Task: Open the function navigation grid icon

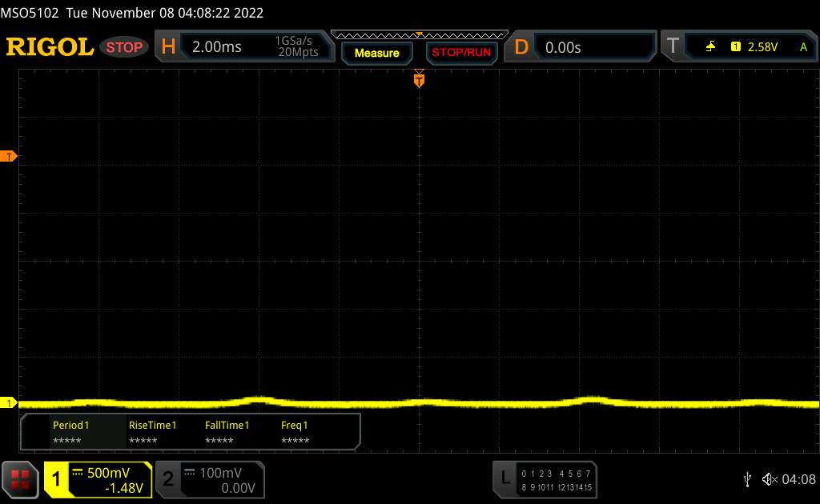Action: pyautogui.click(x=21, y=479)
